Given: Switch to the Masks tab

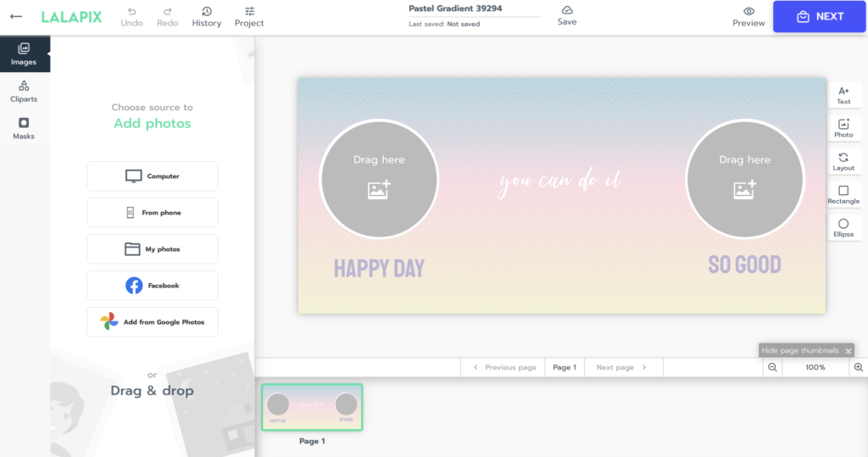Looking at the screenshot, I should click(24, 128).
